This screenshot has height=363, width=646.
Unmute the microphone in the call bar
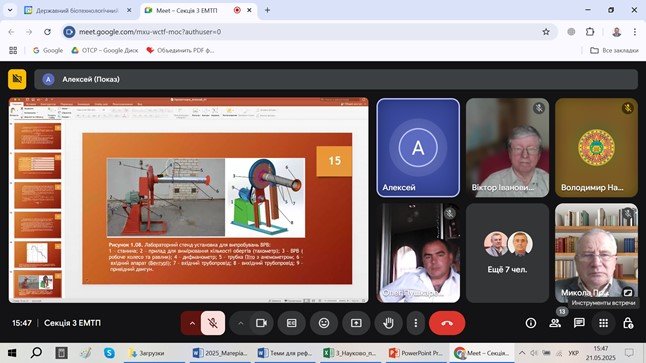pos(213,323)
